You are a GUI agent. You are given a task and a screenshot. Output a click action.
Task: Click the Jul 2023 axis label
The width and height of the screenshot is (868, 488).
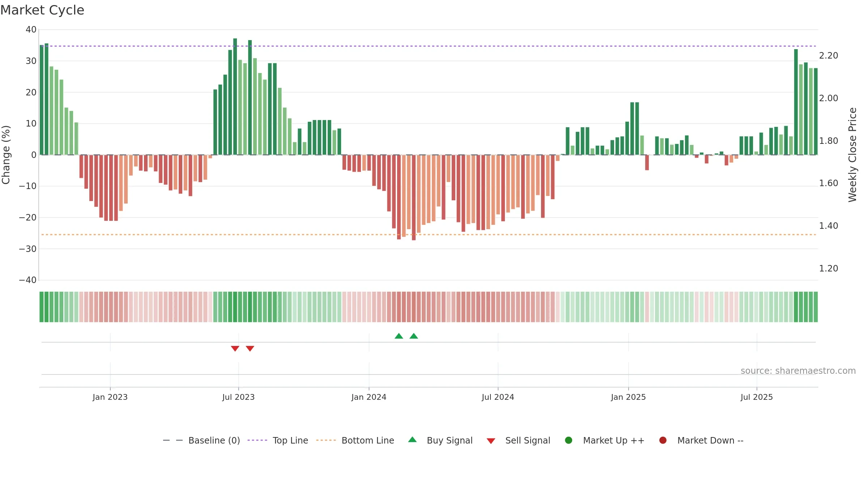click(x=238, y=397)
